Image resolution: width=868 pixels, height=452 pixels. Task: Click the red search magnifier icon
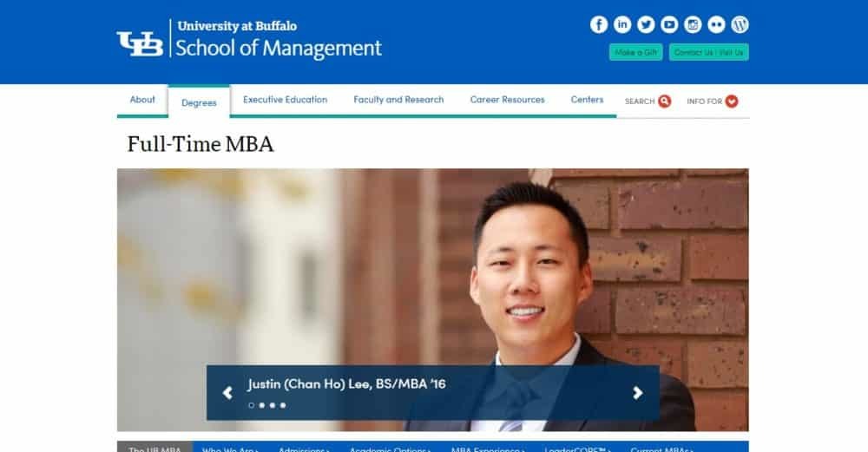(x=664, y=102)
